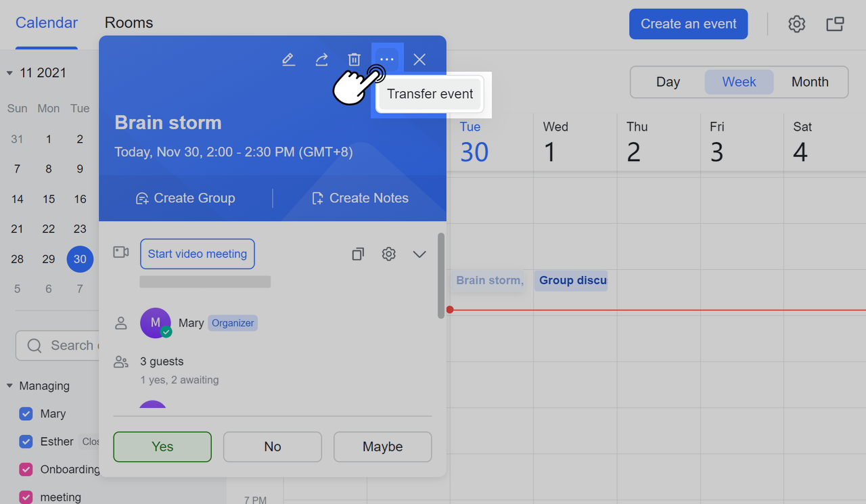Screen dimensions: 866x504
Task: Switch to the Rooms tab
Action: [x=129, y=23]
